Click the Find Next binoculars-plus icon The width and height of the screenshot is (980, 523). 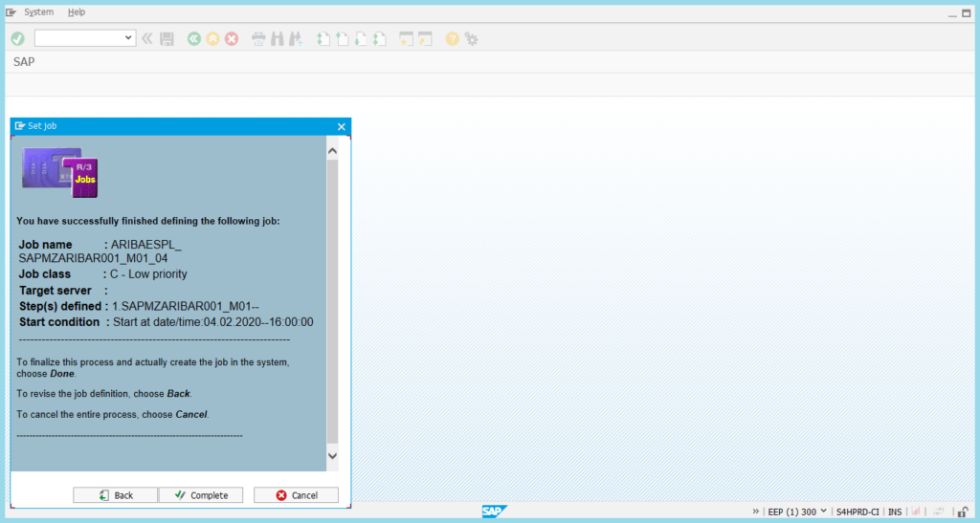coord(296,38)
